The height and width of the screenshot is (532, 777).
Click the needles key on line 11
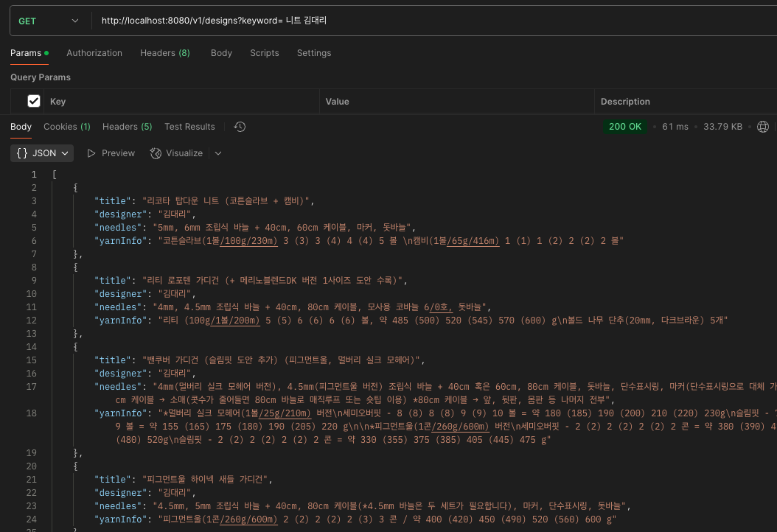click(118, 307)
